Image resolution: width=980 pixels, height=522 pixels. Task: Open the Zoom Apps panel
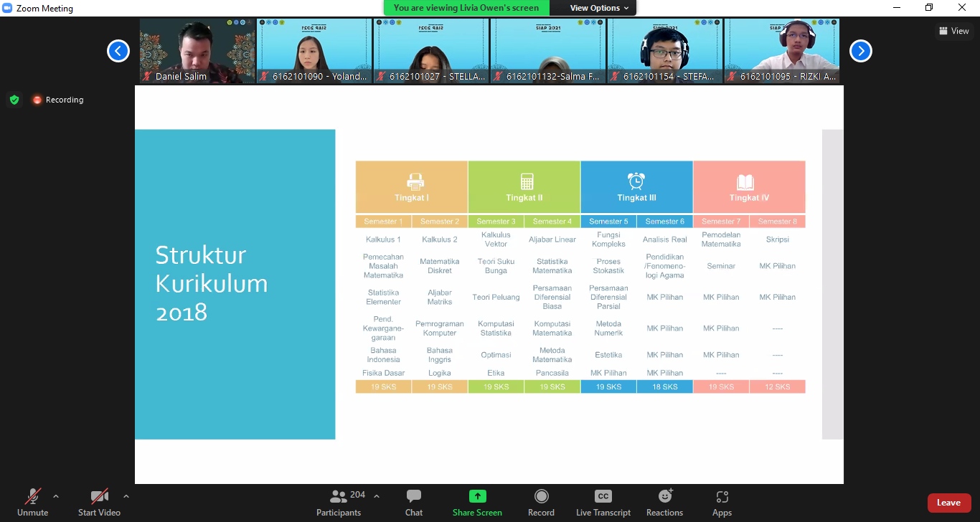(x=722, y=496)
